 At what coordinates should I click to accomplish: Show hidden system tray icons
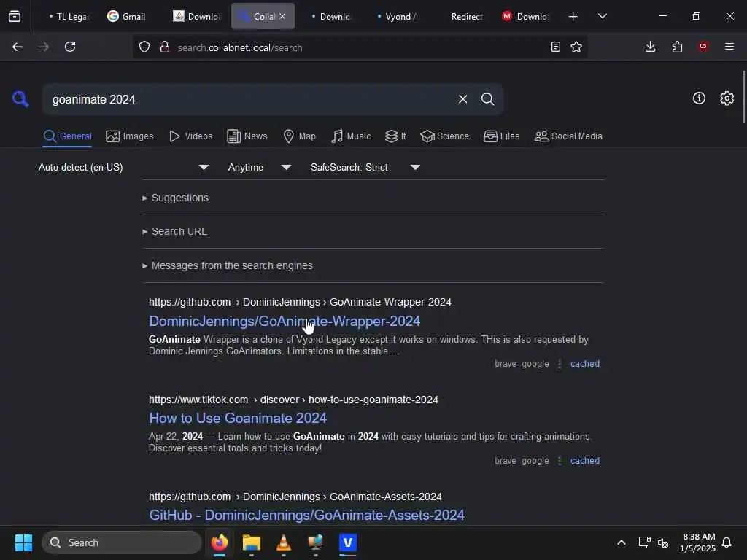point(622,542)
